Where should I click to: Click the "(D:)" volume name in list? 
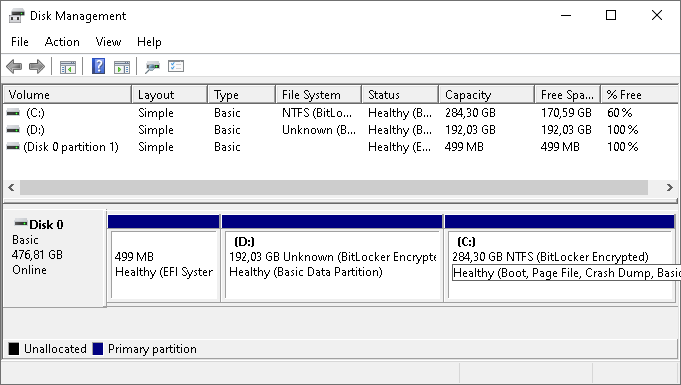[x=35, y=130]
